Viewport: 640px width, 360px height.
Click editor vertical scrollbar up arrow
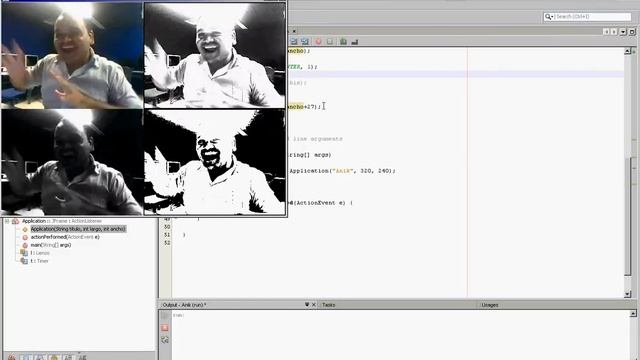627,51
